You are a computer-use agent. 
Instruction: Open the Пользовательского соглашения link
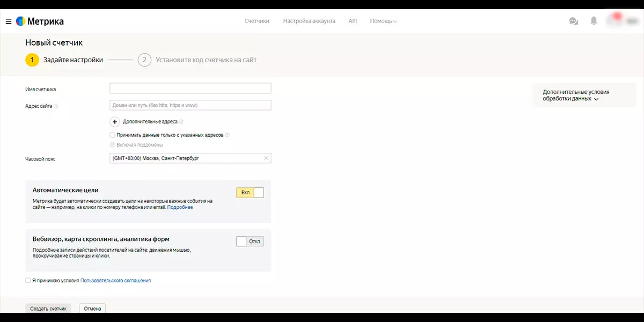coord(115,280)
